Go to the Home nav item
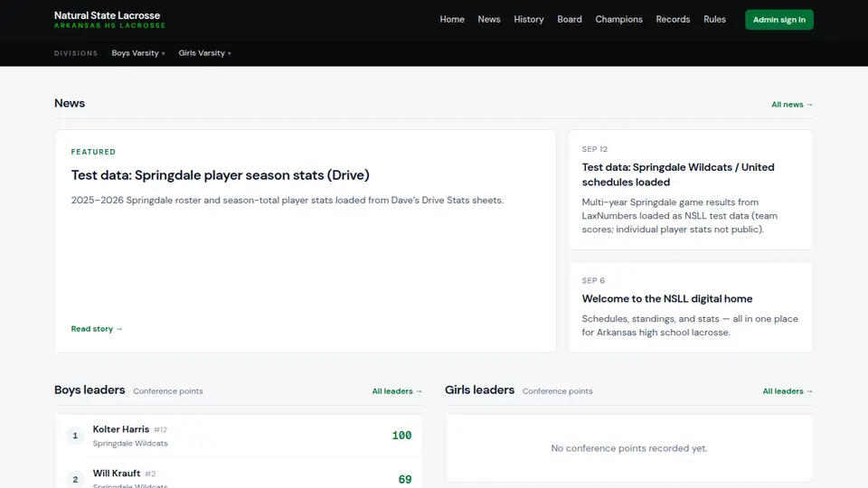Viewport: 868px width, 488px height. pos(452,19)
